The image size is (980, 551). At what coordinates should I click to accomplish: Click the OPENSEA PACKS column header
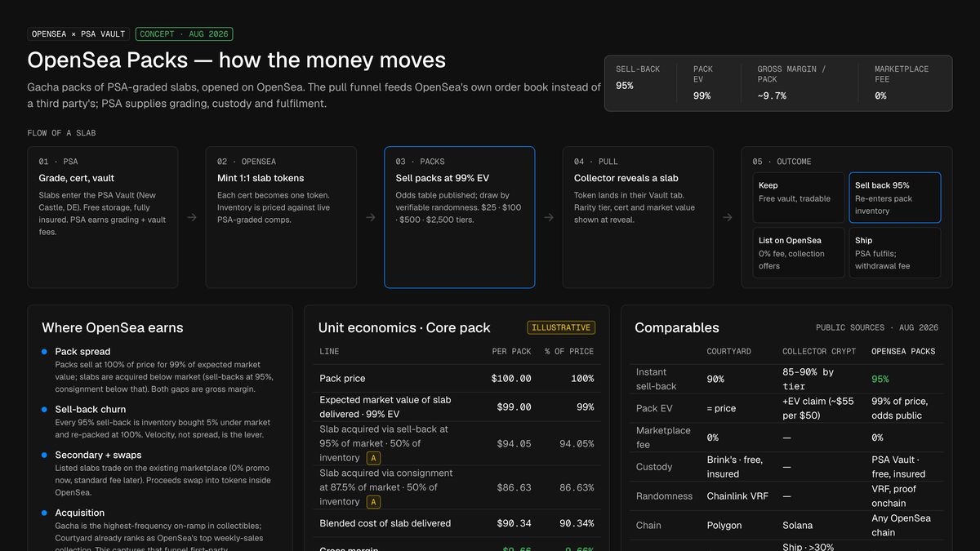point(903,351)
